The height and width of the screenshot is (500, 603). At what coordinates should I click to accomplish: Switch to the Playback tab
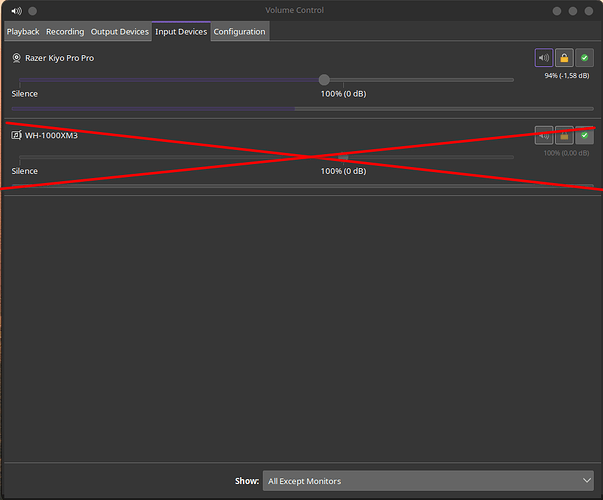tap(23, 32)
